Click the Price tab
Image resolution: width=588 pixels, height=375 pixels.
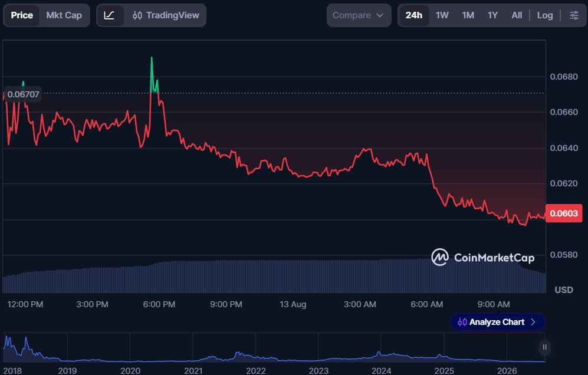(22, 15)
